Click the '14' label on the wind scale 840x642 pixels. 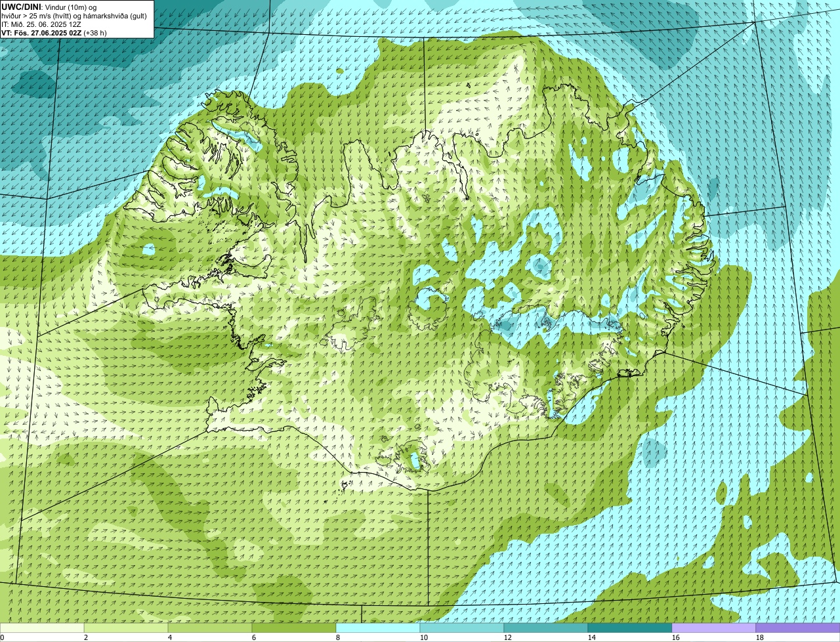coord(592,637)
